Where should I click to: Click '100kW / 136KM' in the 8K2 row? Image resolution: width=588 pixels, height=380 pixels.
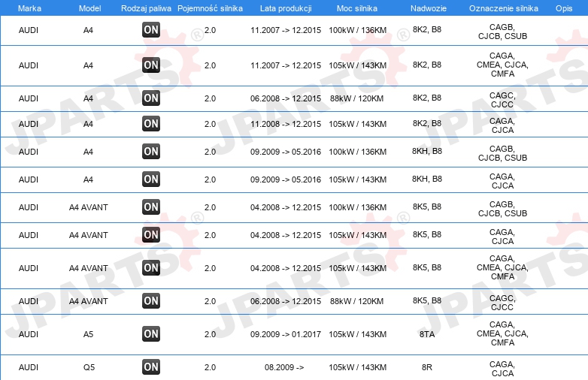[357, 30]
